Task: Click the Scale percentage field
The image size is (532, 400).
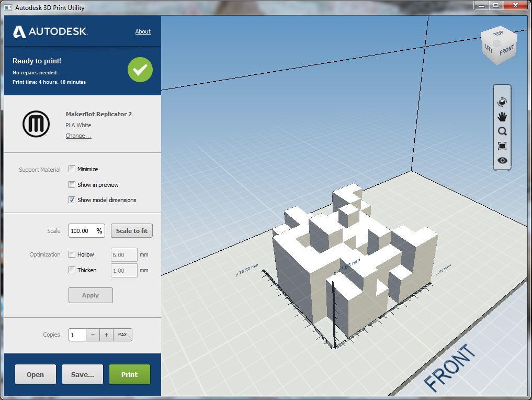Action: coord(86,230)
